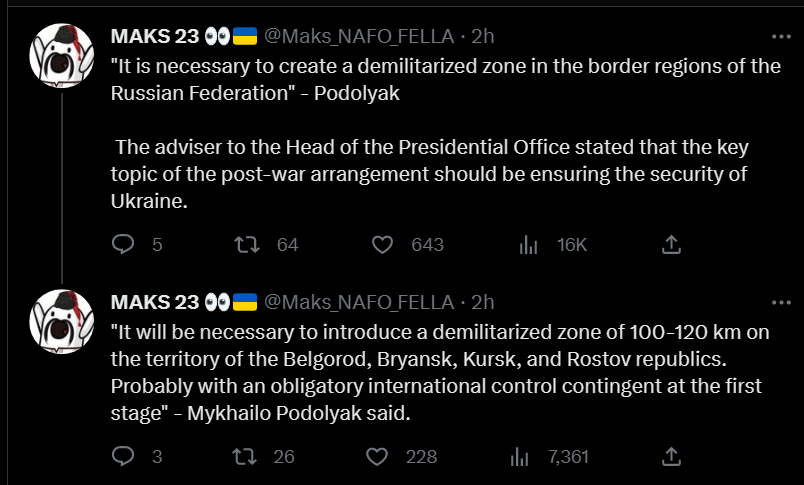Open more options for the second tweet
The image size is (804, 485).
[781, 301]
